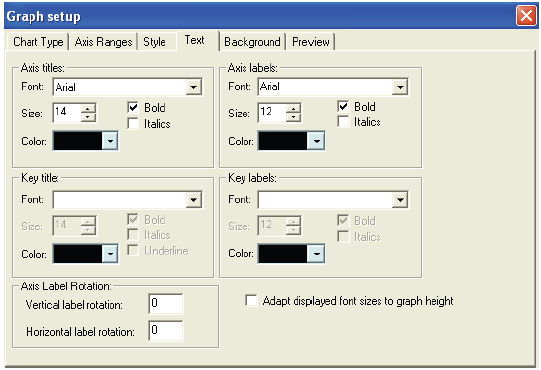Viewport: 541px width, 370px height.
Task: Click the Key labels size down arrow
Action: [x=293, y=230]
